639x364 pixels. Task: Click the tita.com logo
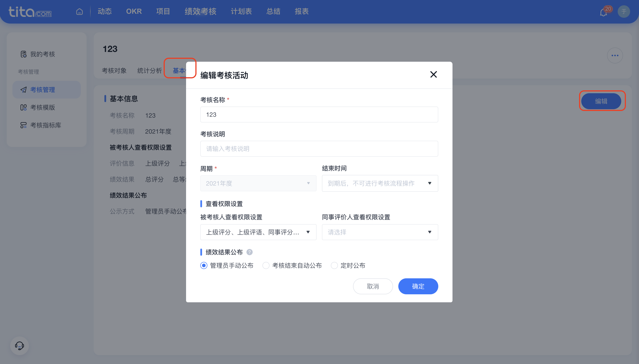point(30,12)
